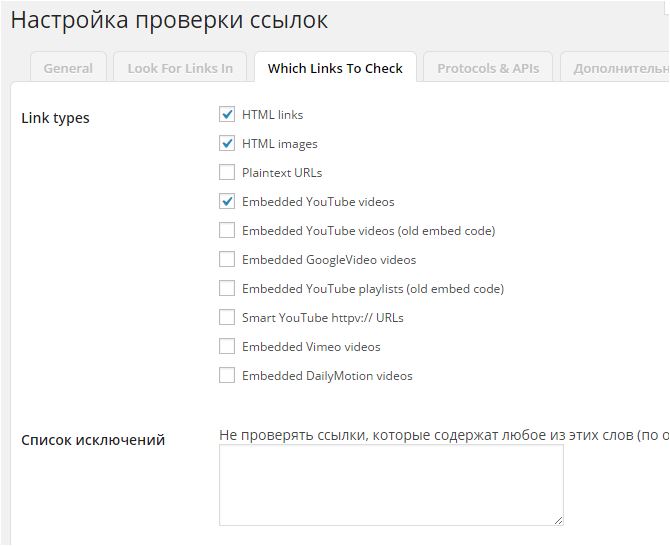Viewport: 670px width, 546px height.
Task: Click inside the exclusion list text area
Action: [391, 485]
